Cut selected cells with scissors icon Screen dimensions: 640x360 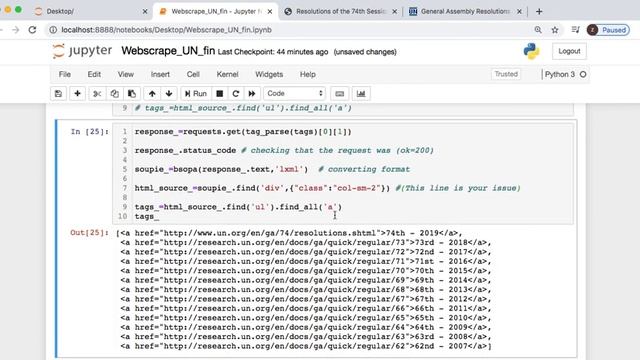coord(97,93)
